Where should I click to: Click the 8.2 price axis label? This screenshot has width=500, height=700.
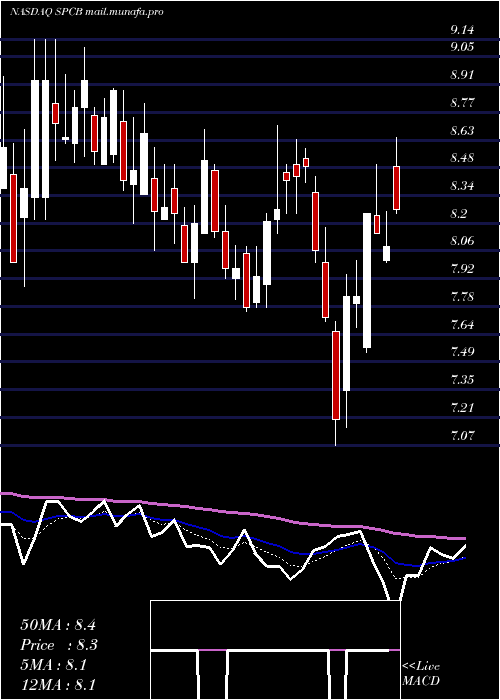pos(459,214)
